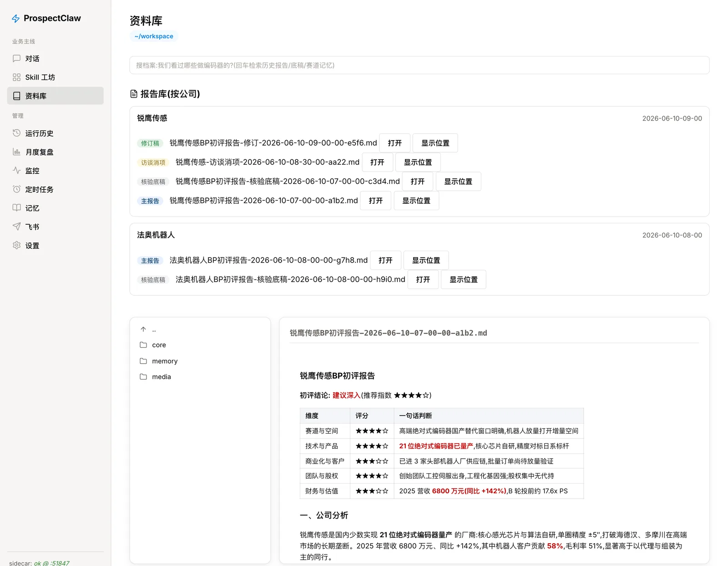Screen dimensions: 728x566
Task: Open the media folder in file tree
Action: click(200, 377)
